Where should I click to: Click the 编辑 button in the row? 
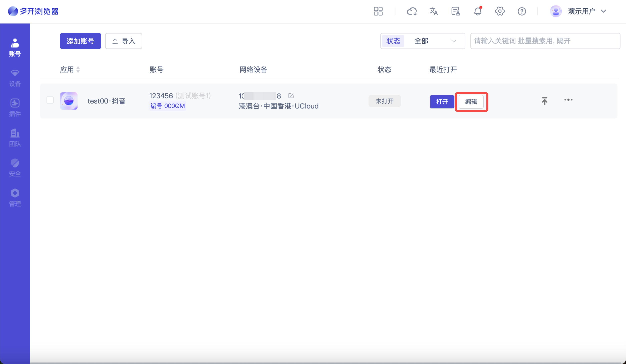(471, 102)
